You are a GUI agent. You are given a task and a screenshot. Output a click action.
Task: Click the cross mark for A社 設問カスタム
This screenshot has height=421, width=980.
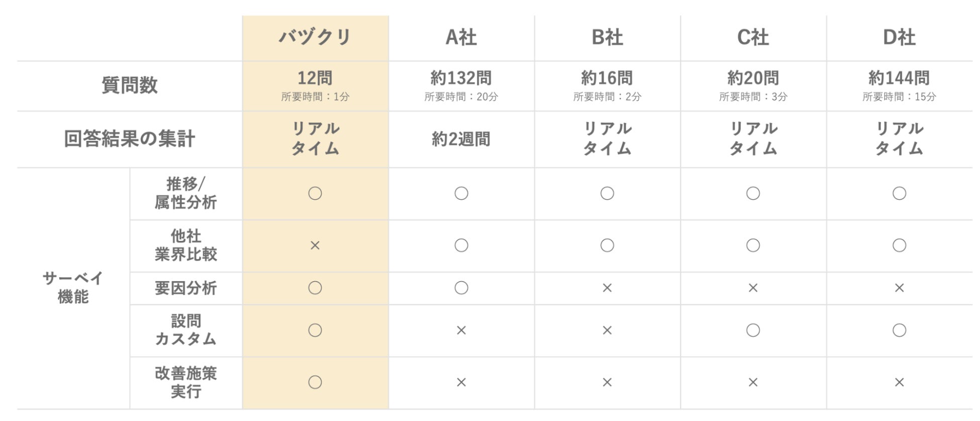[461, 330]
